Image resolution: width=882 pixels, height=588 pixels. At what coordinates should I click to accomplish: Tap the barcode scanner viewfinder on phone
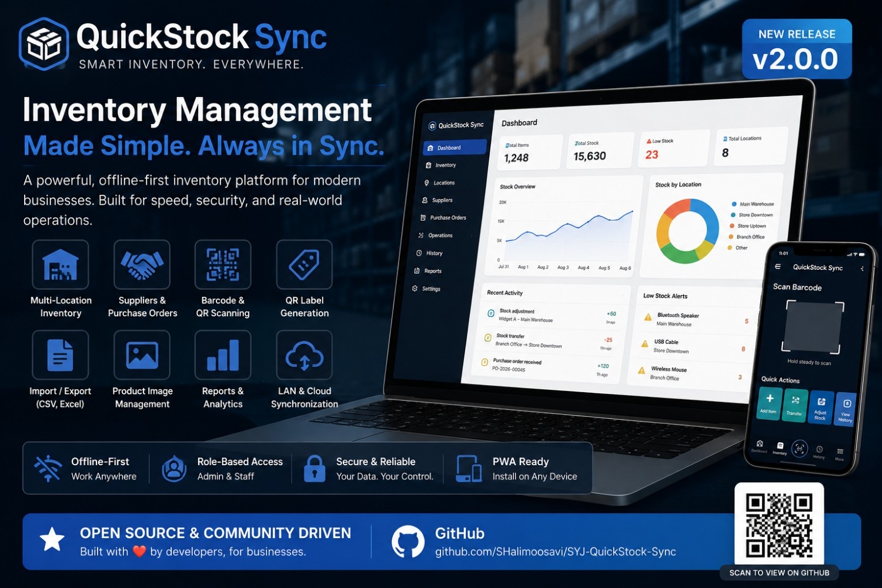[814, 327]
